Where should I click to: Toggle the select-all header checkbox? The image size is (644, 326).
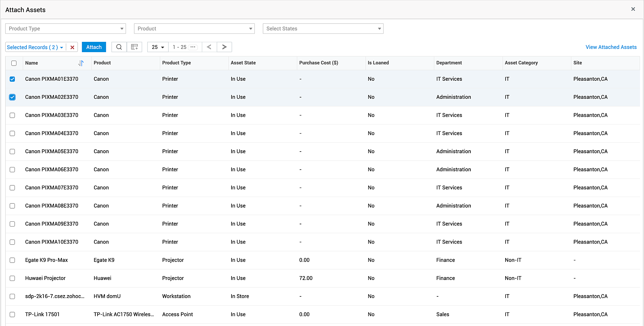coord(14,63)
